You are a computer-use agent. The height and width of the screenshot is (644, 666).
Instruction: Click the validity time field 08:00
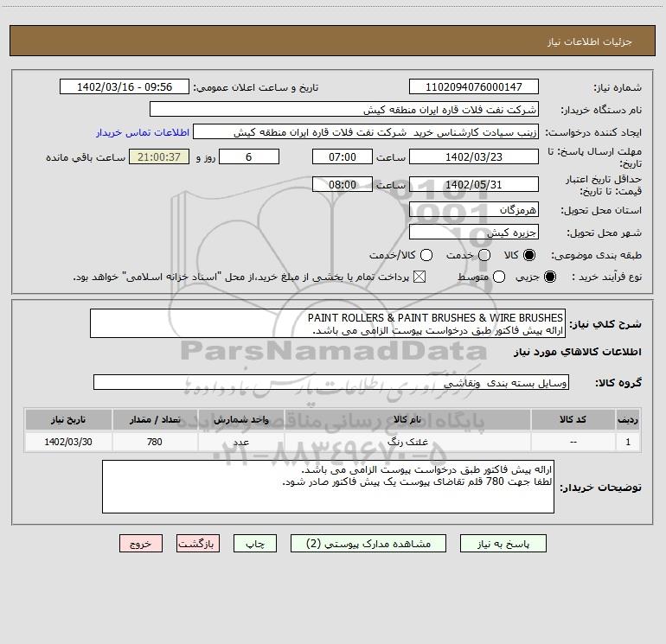343,185
